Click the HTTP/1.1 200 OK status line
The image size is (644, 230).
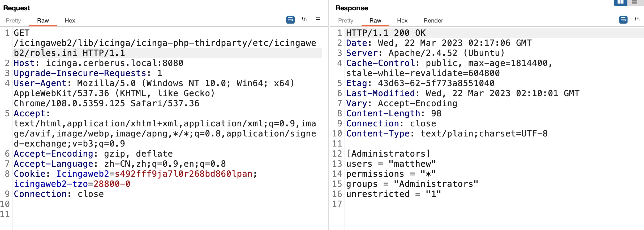(x=386, y=33)
